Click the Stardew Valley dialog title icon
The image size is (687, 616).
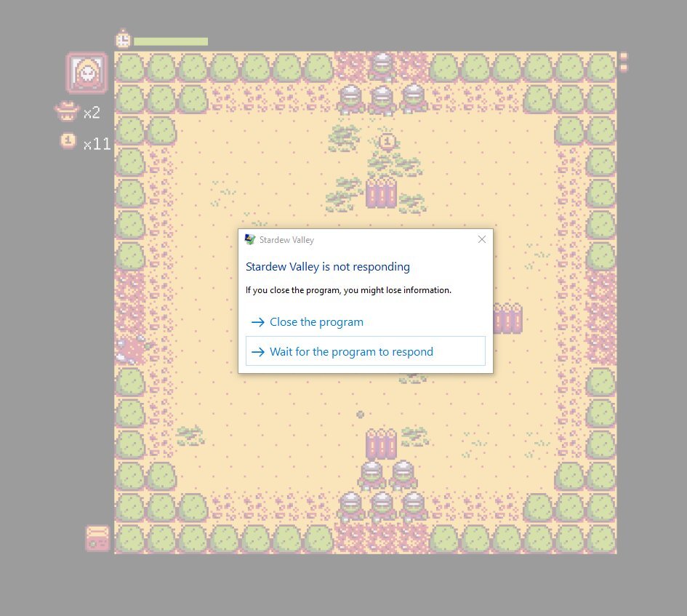pos(250,239)
